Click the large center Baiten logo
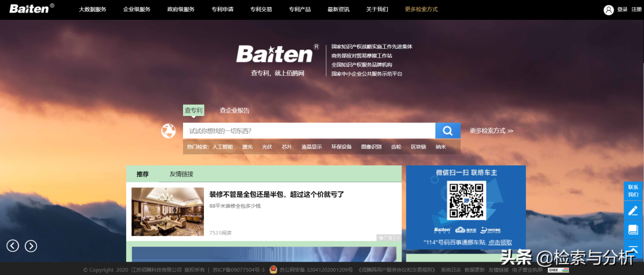 [277, 54]
